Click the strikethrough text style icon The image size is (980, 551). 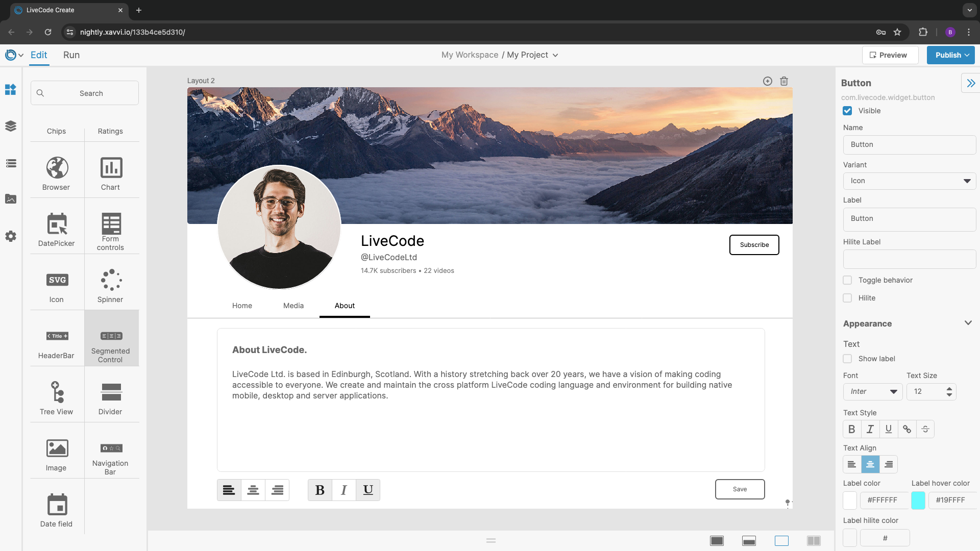point(925,429)
